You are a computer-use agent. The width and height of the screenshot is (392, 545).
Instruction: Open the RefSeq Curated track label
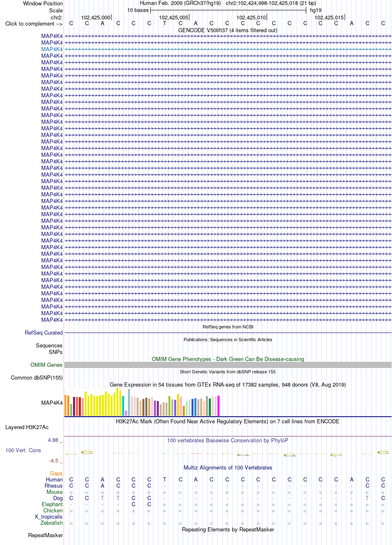click(x=44, y=333)
